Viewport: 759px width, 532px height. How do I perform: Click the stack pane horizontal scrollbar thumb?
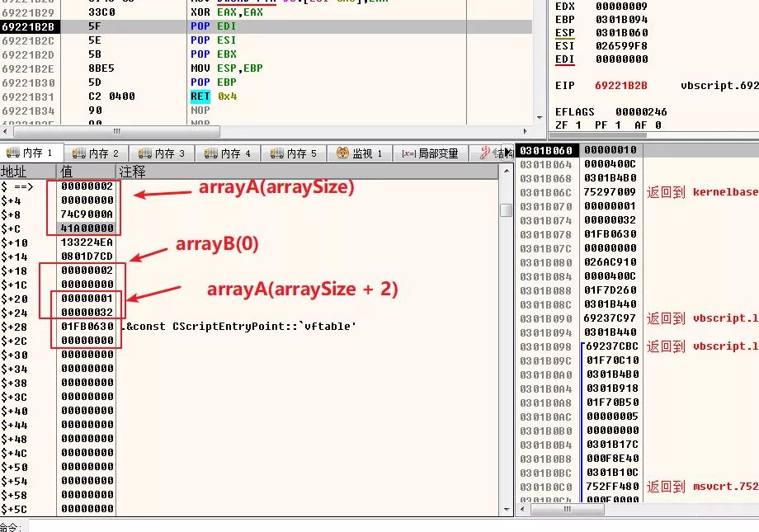pyautogui.click(x=568, y=509)
